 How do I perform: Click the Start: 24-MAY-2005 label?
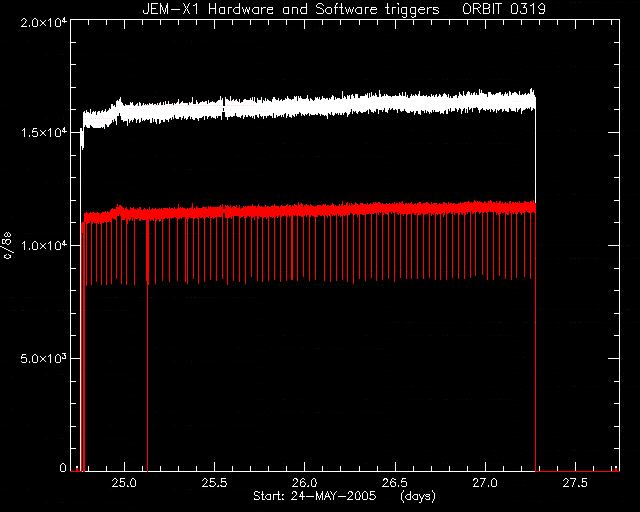coord(314,496)
